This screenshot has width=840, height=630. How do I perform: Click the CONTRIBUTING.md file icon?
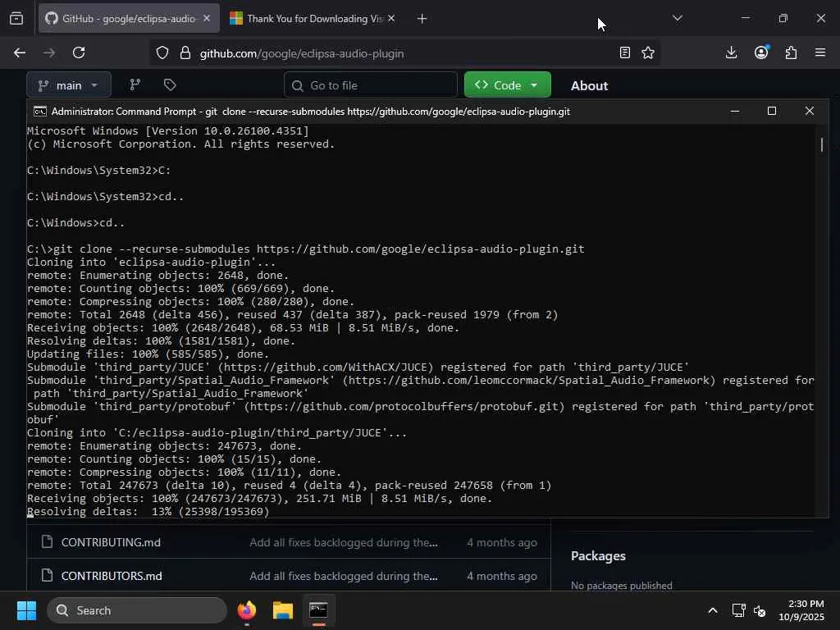pos(47,541)
